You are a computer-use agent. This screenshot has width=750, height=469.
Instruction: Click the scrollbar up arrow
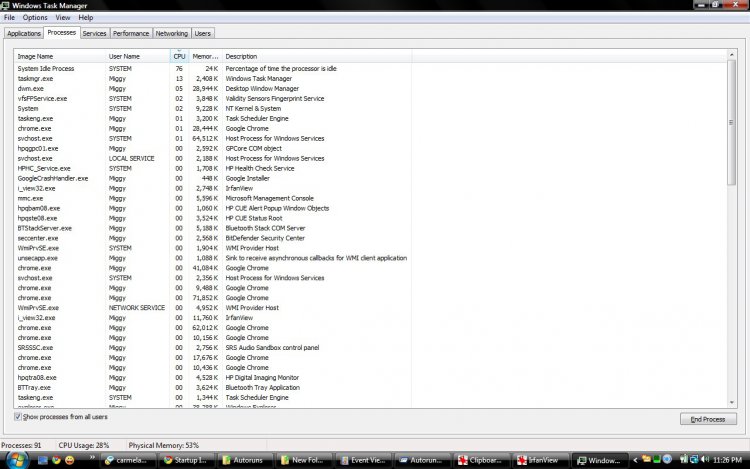click(x=731, y=55)
